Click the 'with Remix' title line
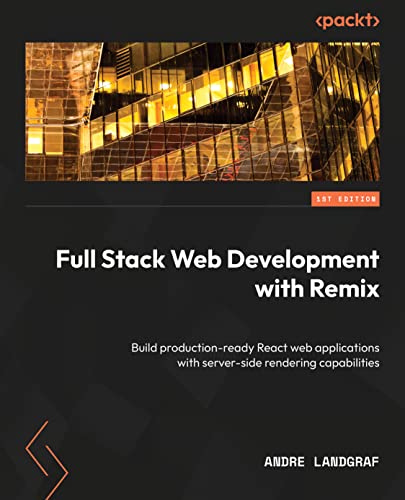Viewport: 405px width, 500px height. point(317,288)
